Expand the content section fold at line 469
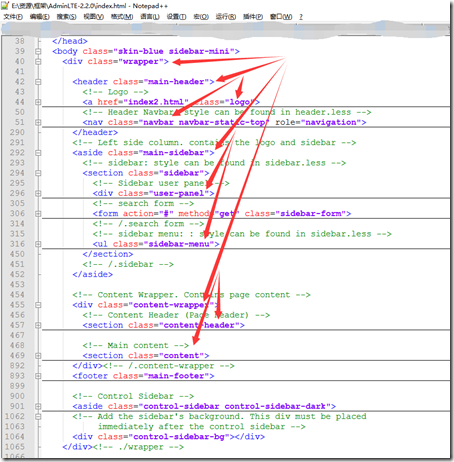This screenshot has height=462, width=454. pyautogui.click(x=38, y=356)
